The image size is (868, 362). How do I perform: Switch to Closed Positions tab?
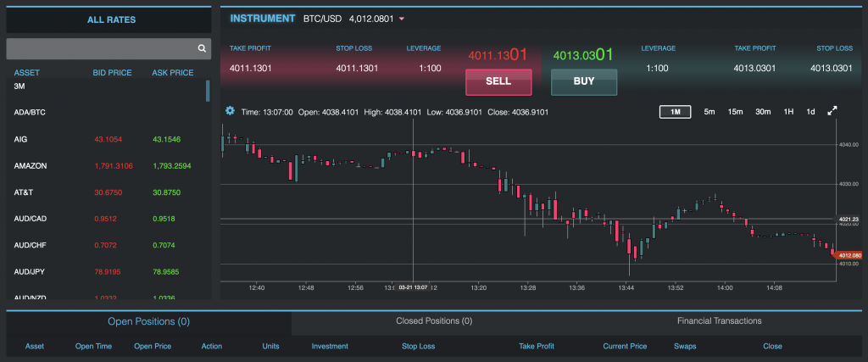coord(434,321)
